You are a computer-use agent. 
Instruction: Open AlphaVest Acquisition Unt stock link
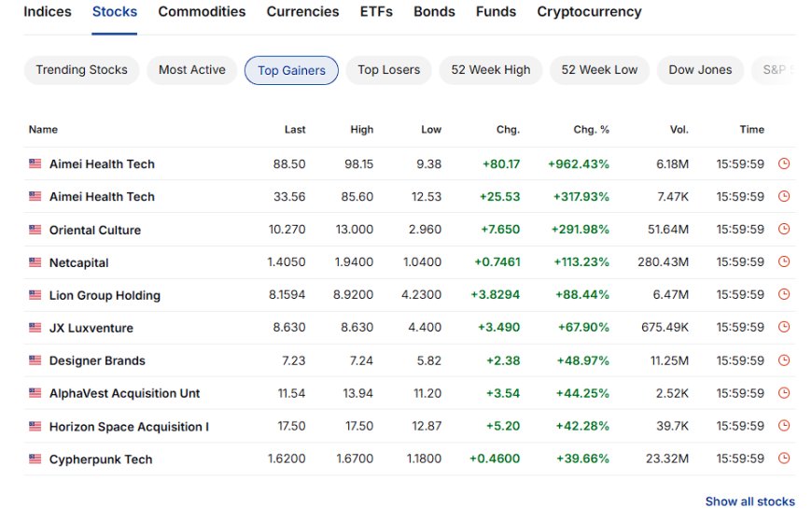pyautogui.click(x=124, y=393)
